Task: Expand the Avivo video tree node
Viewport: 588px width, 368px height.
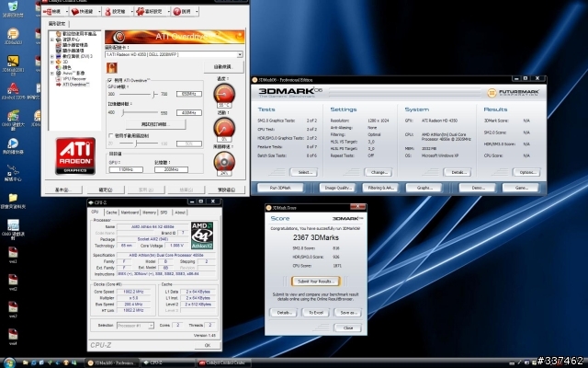Action: [52, 74]
